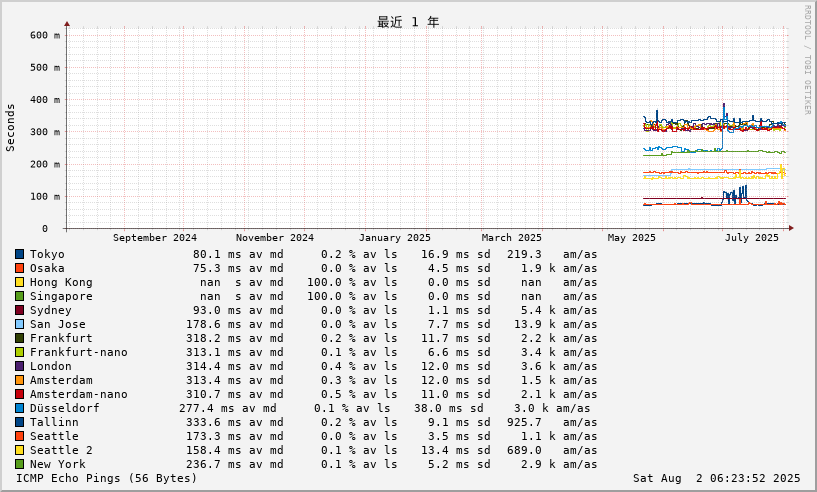Click the Sydney dark red legend swatch

(x=19, y=311)
